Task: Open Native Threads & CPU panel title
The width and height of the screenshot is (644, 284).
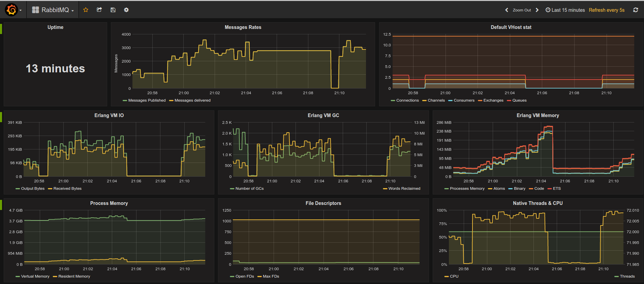Action: [538, 203]
